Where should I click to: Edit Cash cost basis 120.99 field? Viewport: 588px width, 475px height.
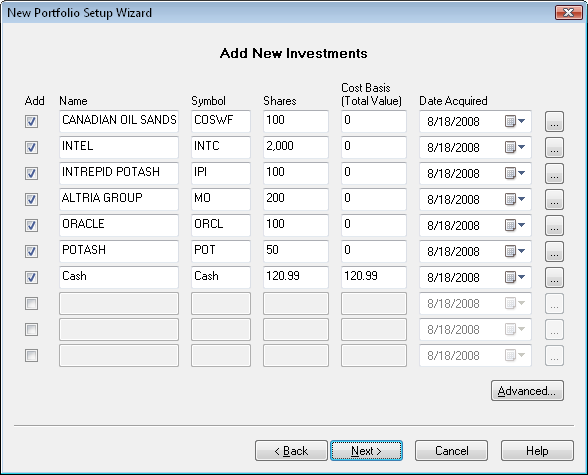pos(374,277)
